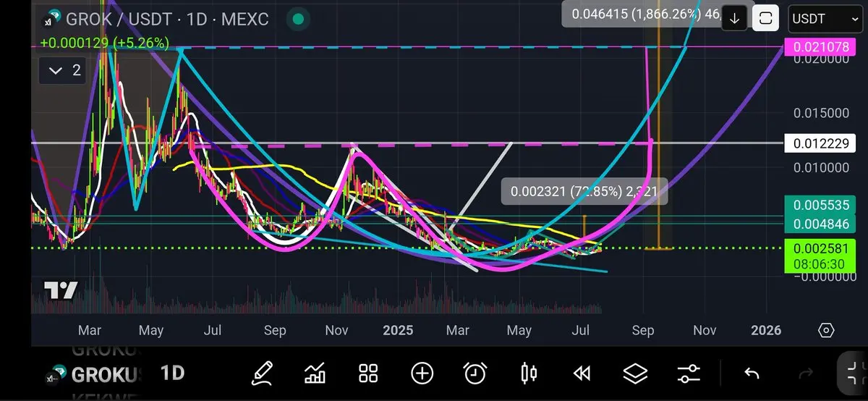This screenshot has width=868, height=401.
Task: Select the 0.021078 price label
Action: (820, 47)
